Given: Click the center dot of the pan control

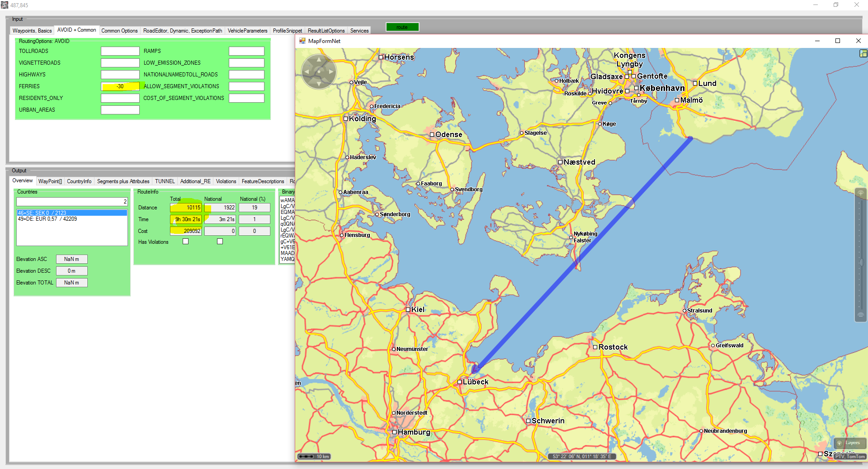Looking at the screenshot, I should point(319,71).
